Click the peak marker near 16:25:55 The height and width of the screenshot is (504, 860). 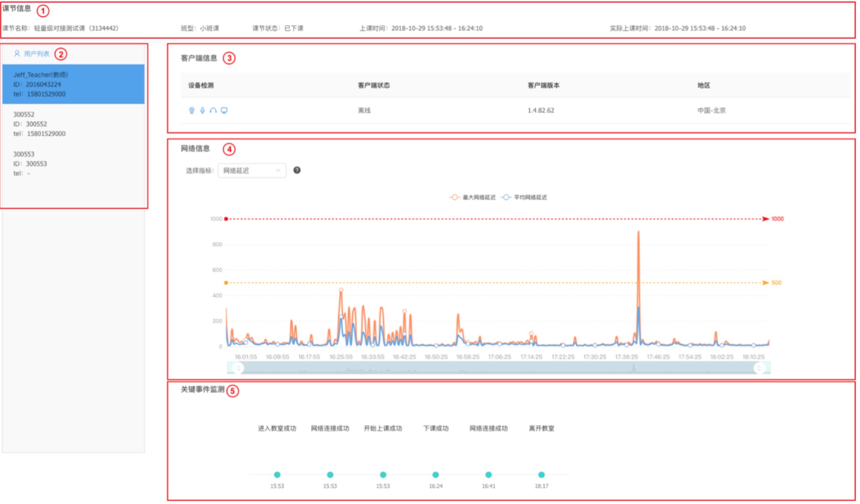[341, 290]
